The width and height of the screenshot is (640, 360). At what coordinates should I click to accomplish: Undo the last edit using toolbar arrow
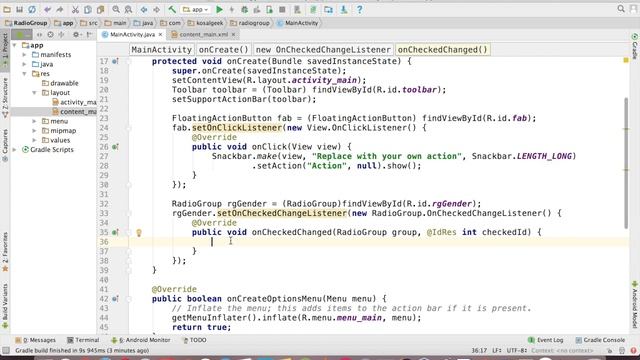48,9
